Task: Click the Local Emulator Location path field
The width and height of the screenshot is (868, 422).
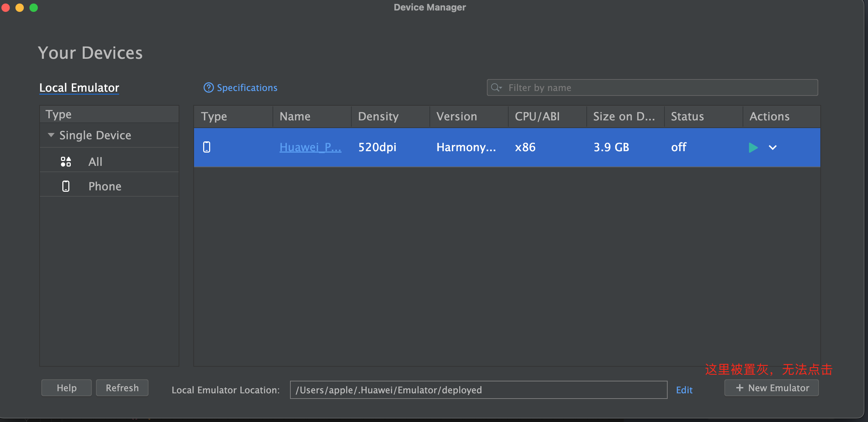Action: pyautogui.click(x=478, y=390)
